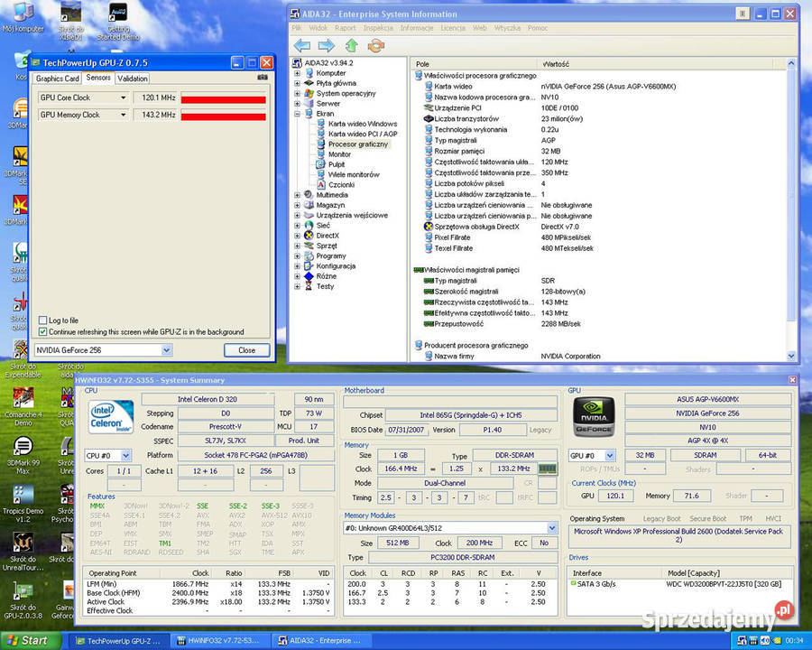
Task: Click the NVIDIA GeForce logo in HWiNFO32
Action: [594, 417]
